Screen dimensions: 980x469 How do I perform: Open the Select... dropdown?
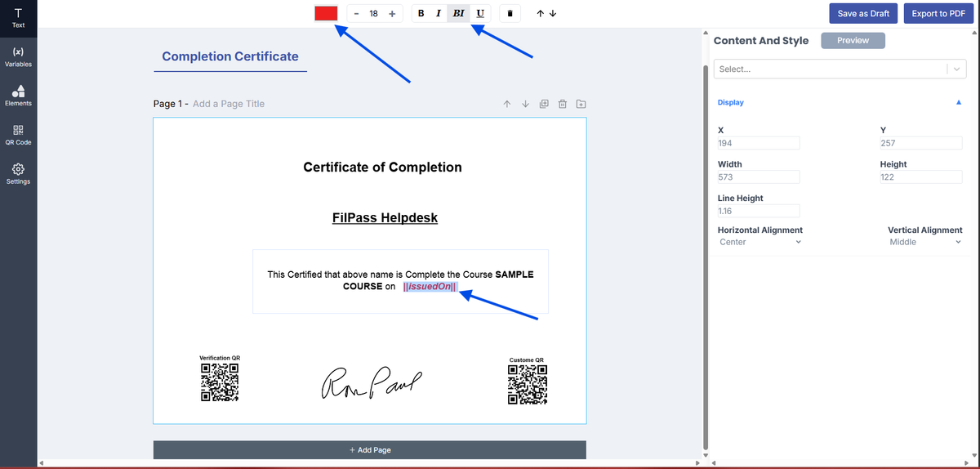click(840, 69)
